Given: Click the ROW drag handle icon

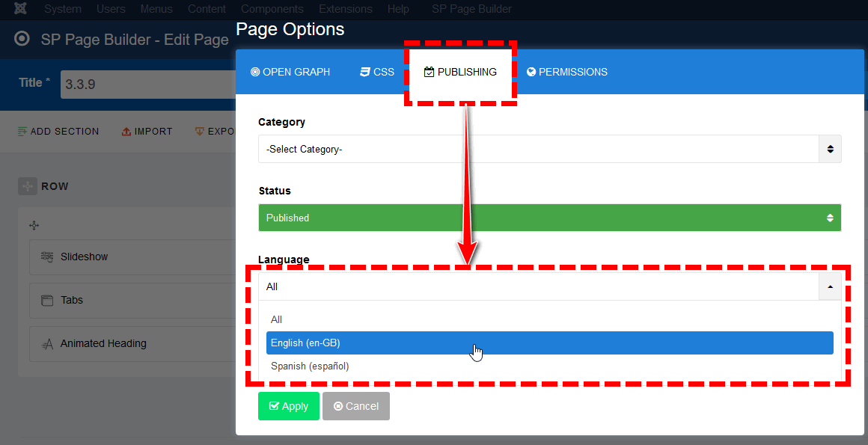Looking at the screenshot, I should tap(27, 186).
